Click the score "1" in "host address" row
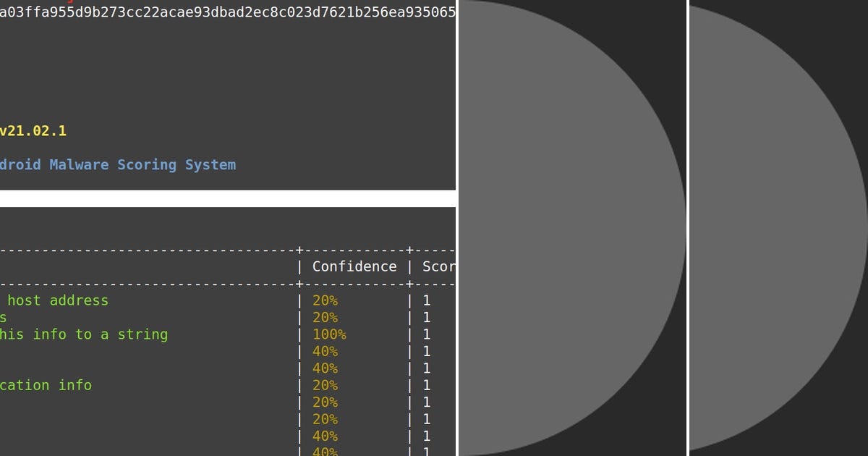868x456 pixels. pyautogui.click(x=427, y=300)
